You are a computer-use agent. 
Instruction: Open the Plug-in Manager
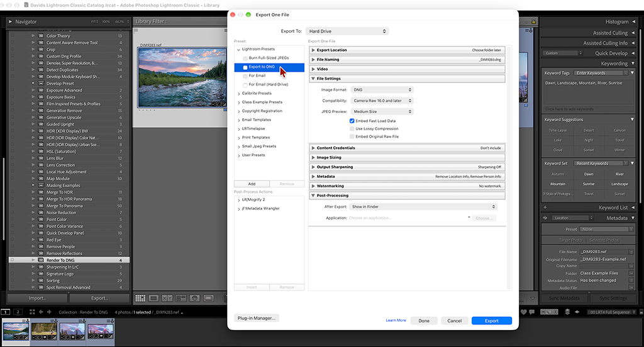tap(257, 318)
